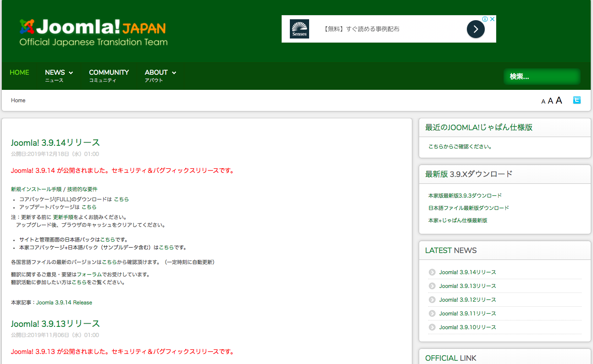The image size is (593, 364).
Task: Click the arrow icon beside Joomla! 3.9.13リリース
Action: click(432, 286)
